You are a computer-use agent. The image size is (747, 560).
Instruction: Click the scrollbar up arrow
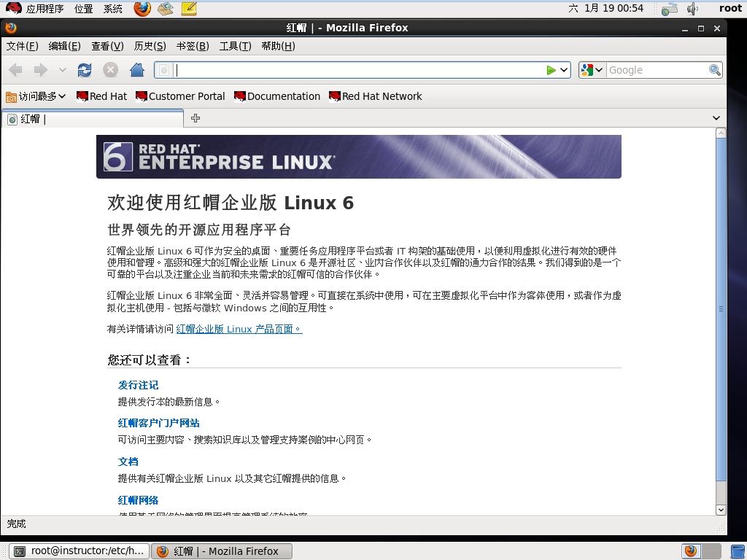721,133
